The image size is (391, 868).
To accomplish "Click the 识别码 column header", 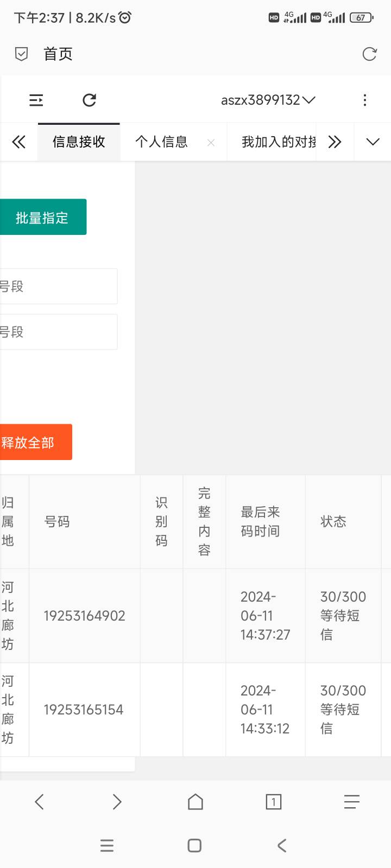I will pyautogui.click(x=161, y=522).
